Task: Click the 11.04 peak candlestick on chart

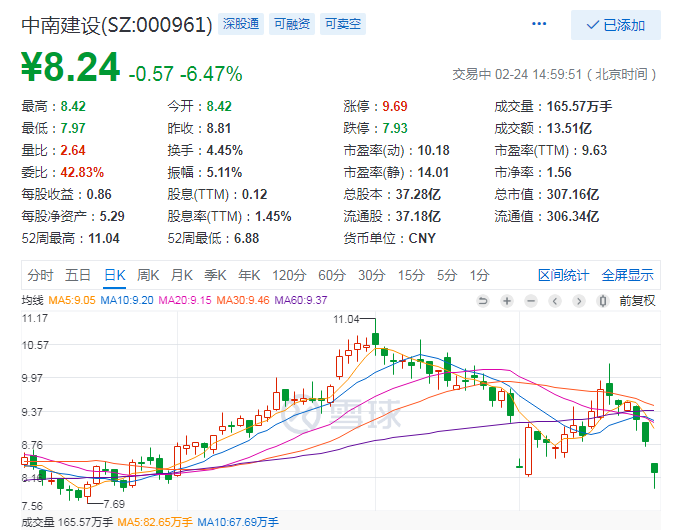Action: (x=375, y=339)
